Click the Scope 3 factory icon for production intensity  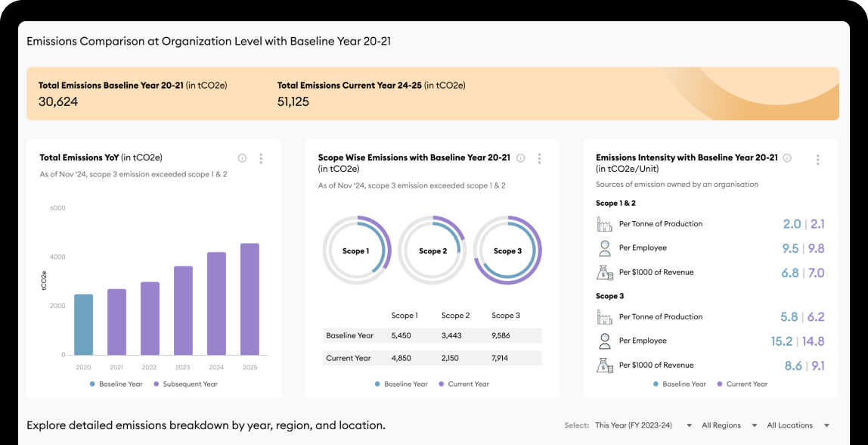click(604, 316)
